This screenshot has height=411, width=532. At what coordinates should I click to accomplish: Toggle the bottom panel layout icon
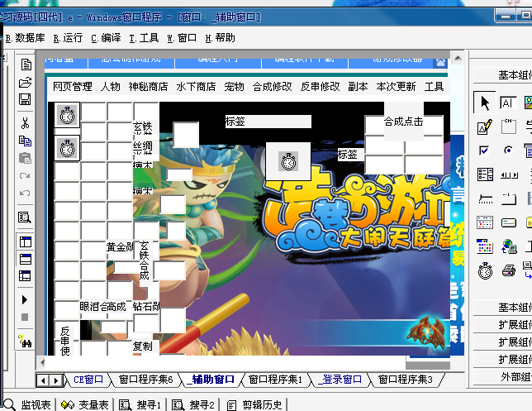pyautogui.click(x=25, y=259)
